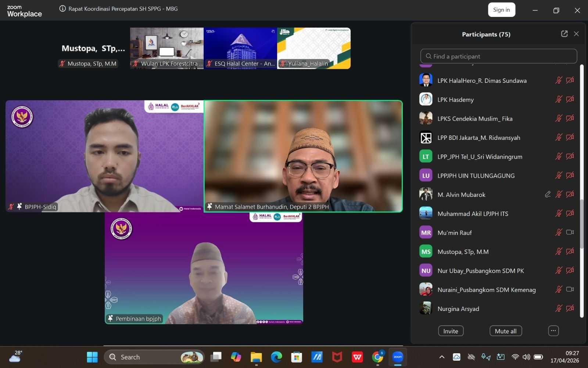Click the camera icon next to Nuraini_Pusbangkom SDM Kemenag
Viewport: 588px width, 368px height.
pyautogui.click(x=570, y=289)
